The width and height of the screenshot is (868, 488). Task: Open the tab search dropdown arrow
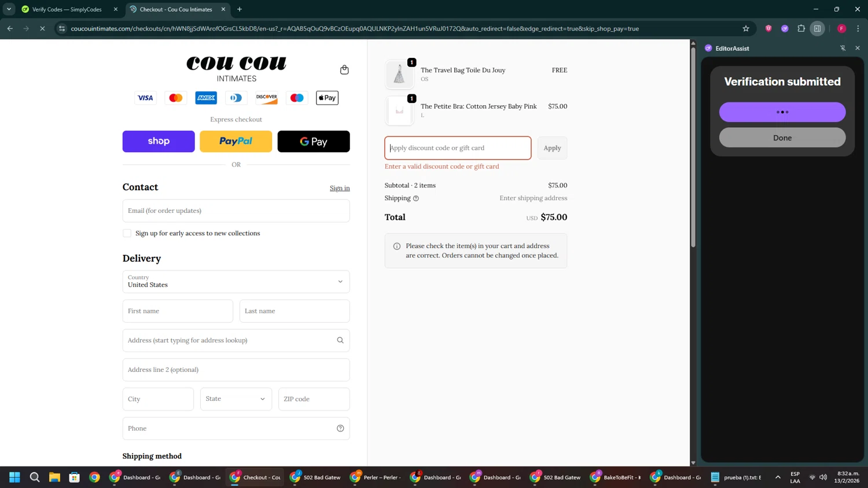pos(9,9)
